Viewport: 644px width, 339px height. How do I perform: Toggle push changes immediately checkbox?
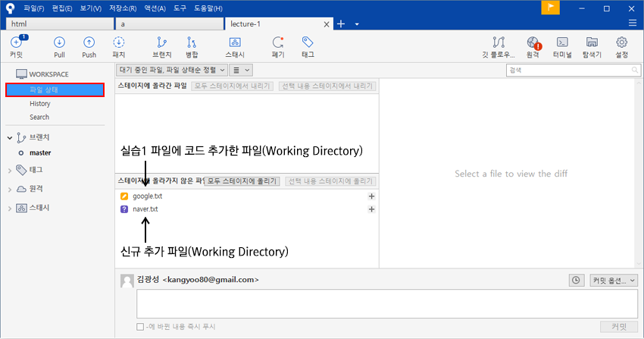click(x=140, y=327)
